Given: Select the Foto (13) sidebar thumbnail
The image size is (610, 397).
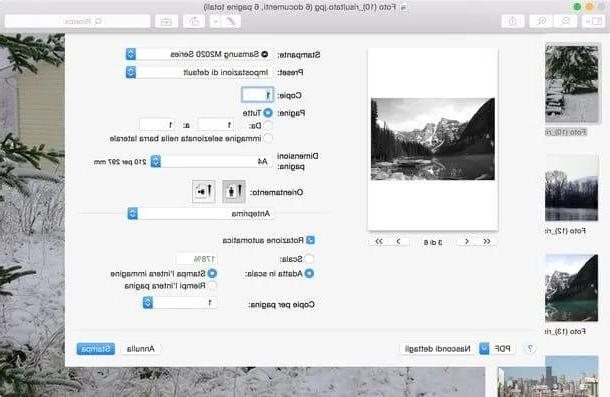Looking at the screenshot, I should 571,288.
